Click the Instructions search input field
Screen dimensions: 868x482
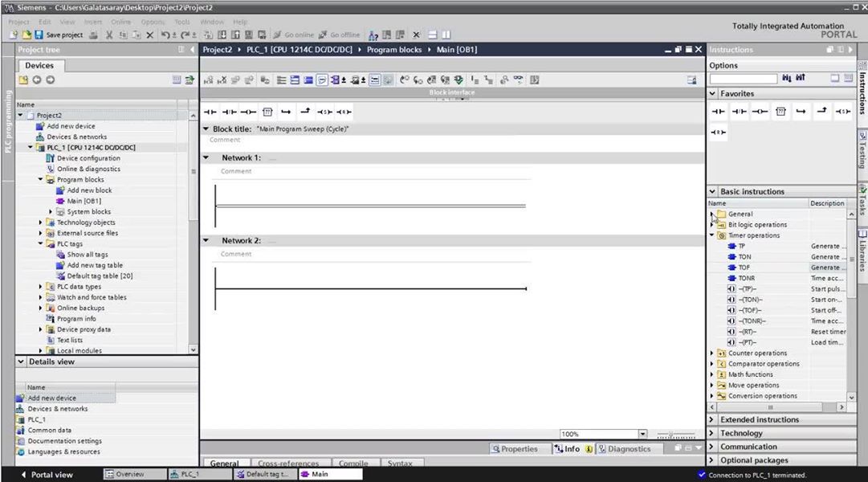tap(743, 79)
